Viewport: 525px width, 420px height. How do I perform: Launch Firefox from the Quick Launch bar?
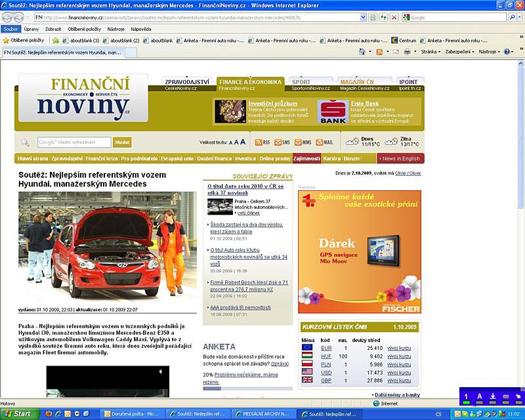coord(49,413)
